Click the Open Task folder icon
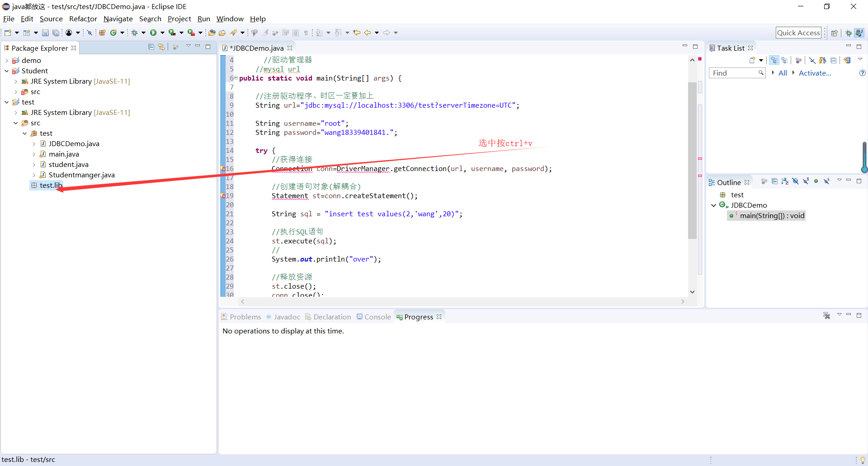 (x=222, y=33)
